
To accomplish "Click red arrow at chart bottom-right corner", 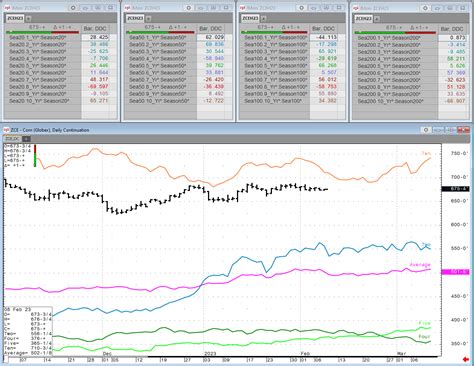I will click(466, 359).
